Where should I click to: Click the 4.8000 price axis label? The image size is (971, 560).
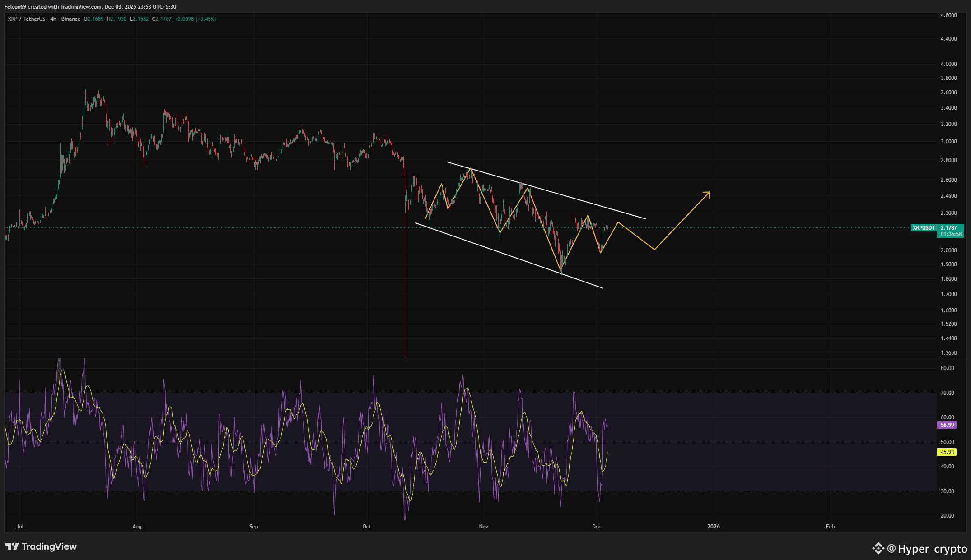click(948, 15)
